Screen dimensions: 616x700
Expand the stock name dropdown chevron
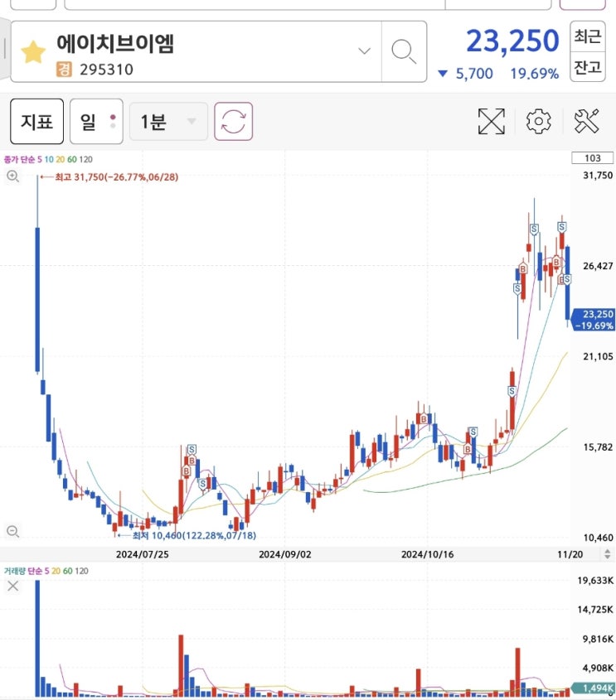pos(365,51)
